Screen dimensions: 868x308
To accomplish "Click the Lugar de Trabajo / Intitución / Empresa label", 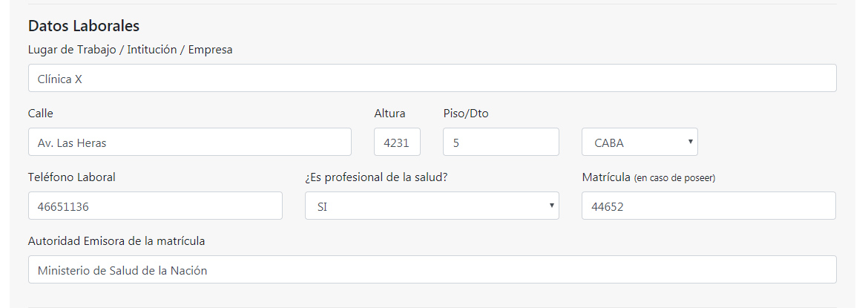I will pyautogui.click(x=130, y=50).
